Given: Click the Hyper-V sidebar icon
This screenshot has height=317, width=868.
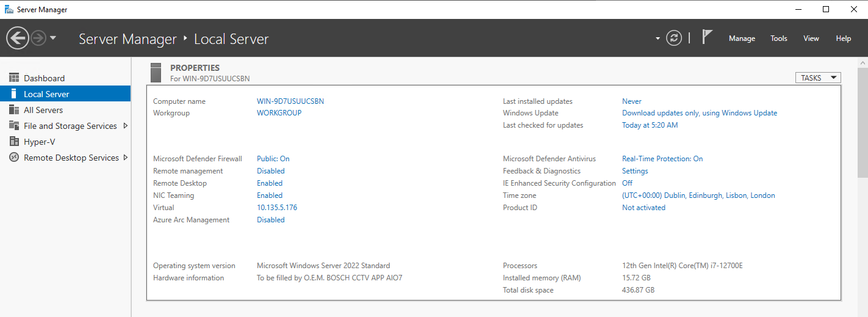Looking at the screenshot, I should coord(14,142).
